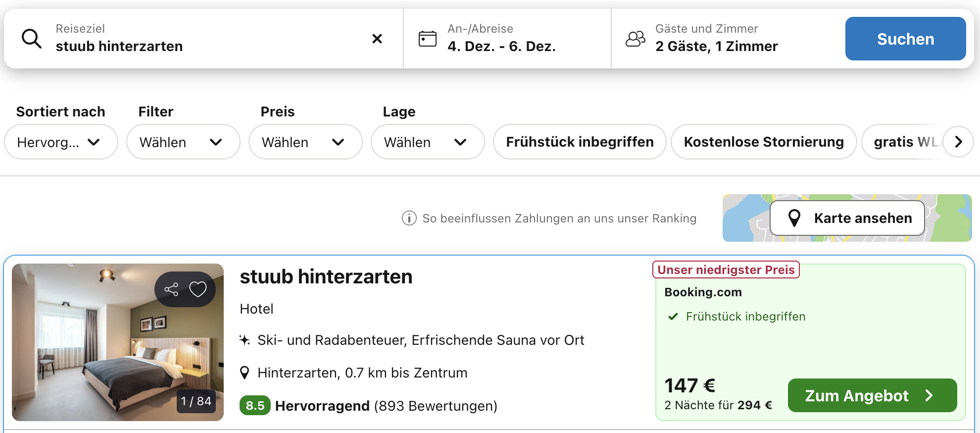980x433 pixels.
Task: Open the hotel room photo thumbnail
Action: coord(99,357)
